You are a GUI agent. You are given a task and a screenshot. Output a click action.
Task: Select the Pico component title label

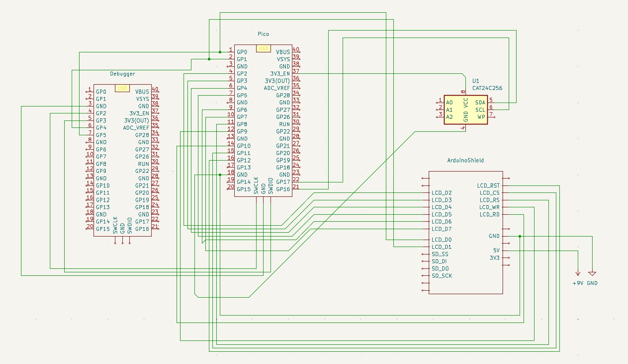tap(264, 34)
